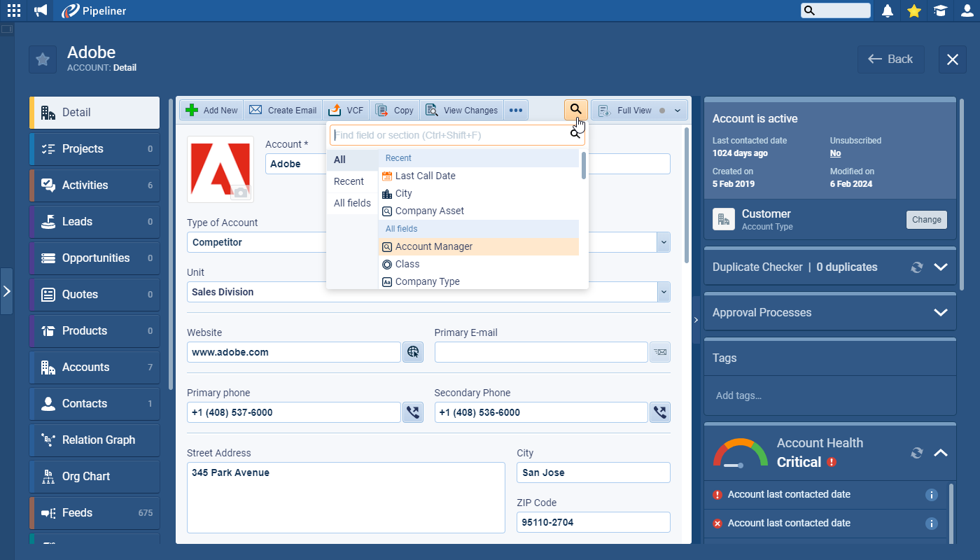Expand the Approval Processes section
The height and width of the screenshot is (560, 980).
coord(940,313)
